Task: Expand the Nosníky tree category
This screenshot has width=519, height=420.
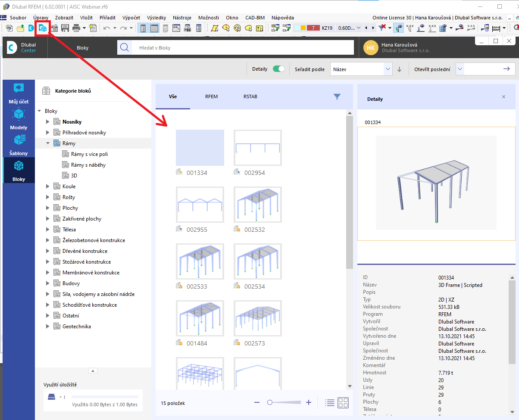Action: point(47,121)
